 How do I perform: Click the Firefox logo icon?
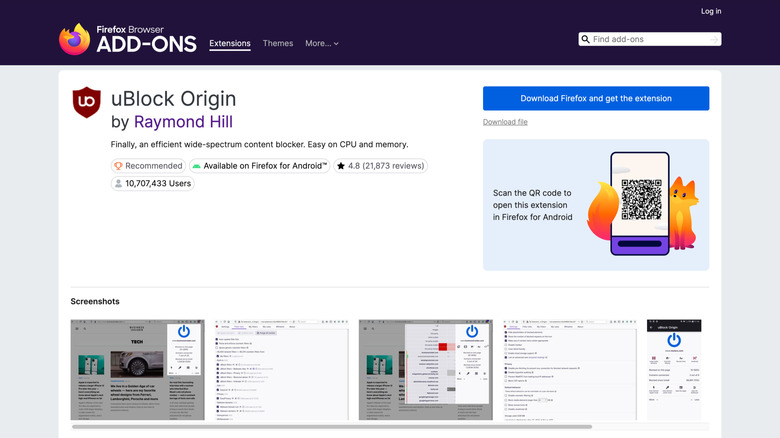point(75,39)
